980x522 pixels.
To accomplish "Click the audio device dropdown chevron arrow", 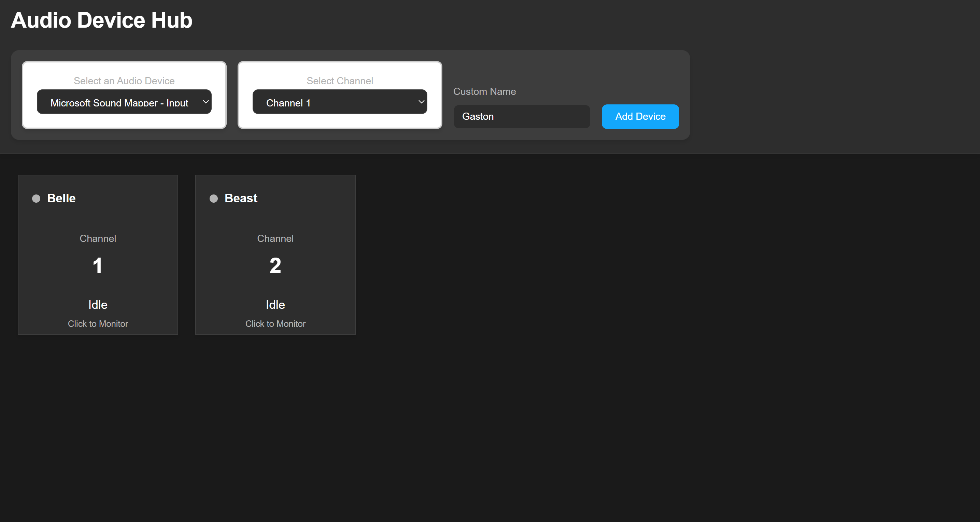I will click(x=205, y=102).
